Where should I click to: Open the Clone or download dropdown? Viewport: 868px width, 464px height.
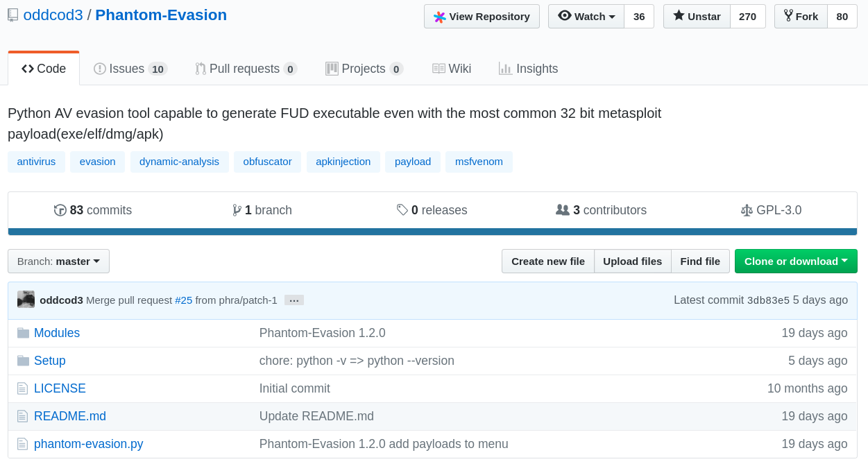tap(796, 261)
